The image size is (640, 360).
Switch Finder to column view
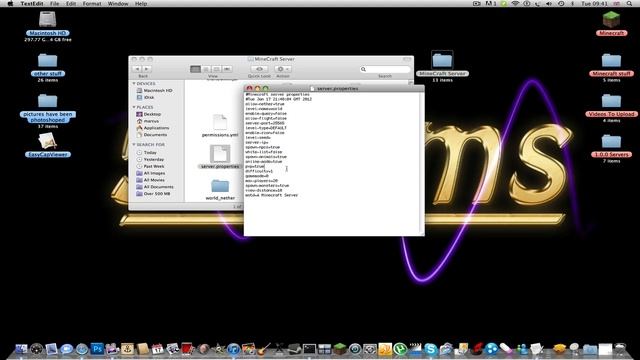(217, 69)
